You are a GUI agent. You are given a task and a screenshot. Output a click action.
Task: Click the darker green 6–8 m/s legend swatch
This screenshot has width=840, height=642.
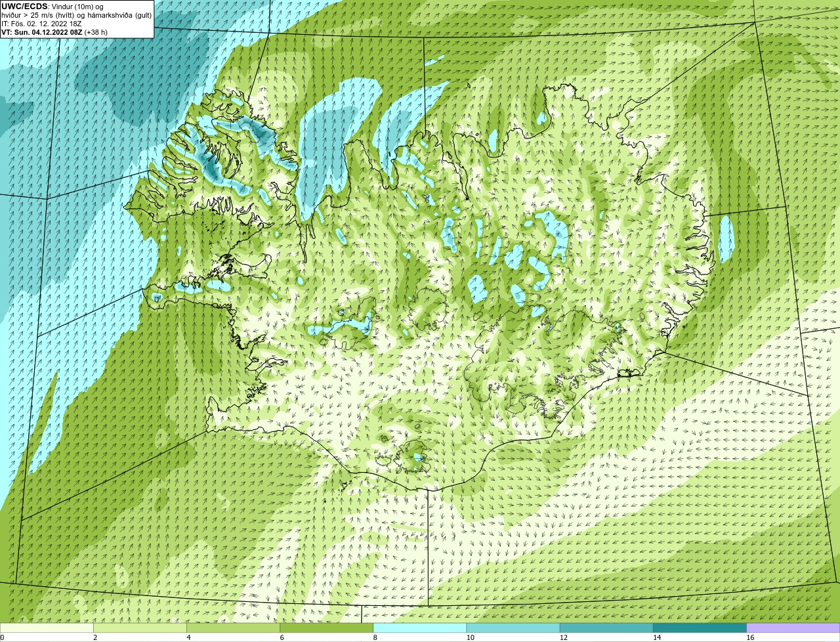click(327, 628)
